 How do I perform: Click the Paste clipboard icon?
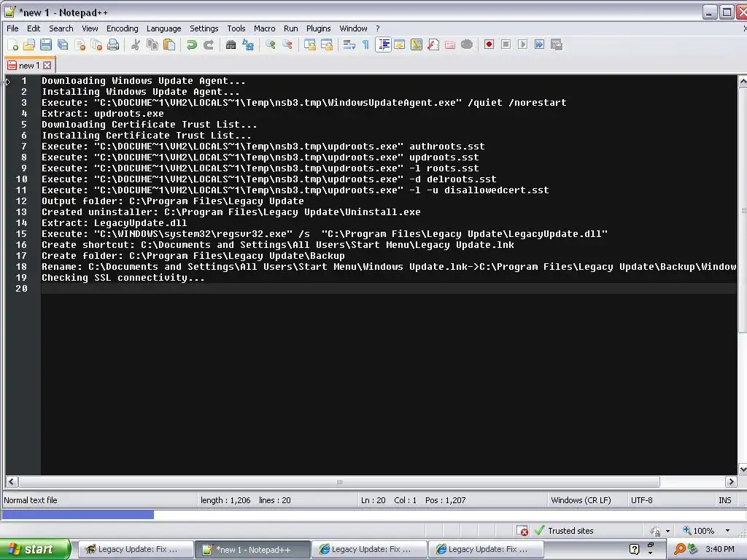coord(169,44)
